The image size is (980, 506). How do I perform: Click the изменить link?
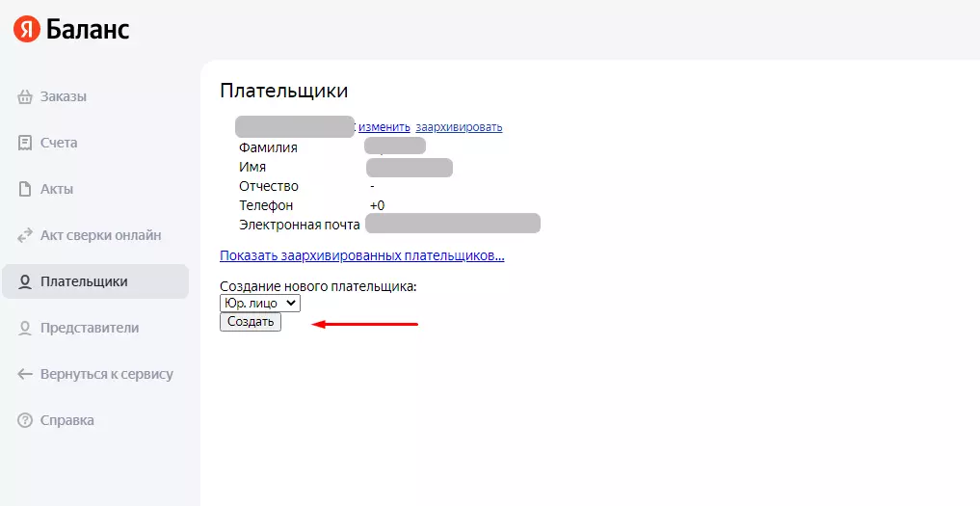pos(384,127)
